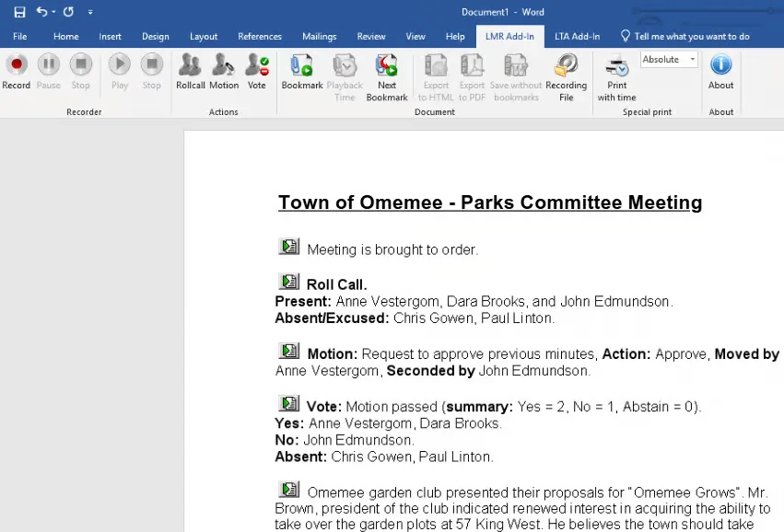Viewport: 784px width, 532px height.
Task: Open the Review tab
Action: pyautogui.click(x=371, y=37)
